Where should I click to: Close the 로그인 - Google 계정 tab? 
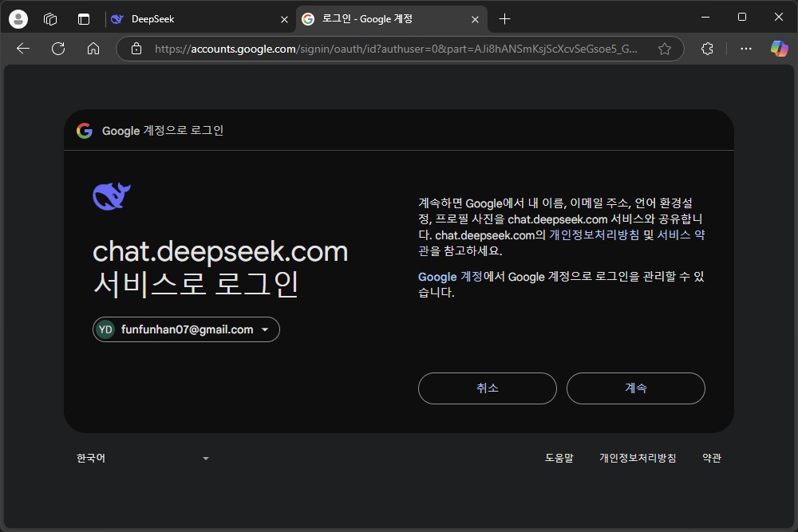point(475,19)
